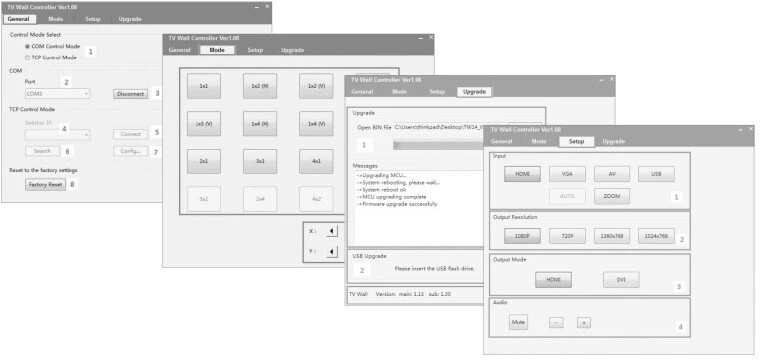
Task: Click the ZOOM input button
Action: (612, 196)
